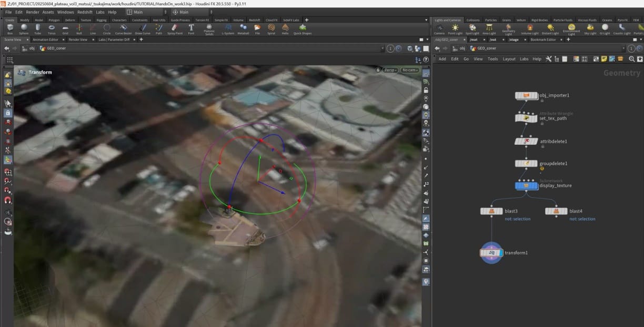Toggle pin on scene view path bar
644x327 pixels.
[390, 48]
